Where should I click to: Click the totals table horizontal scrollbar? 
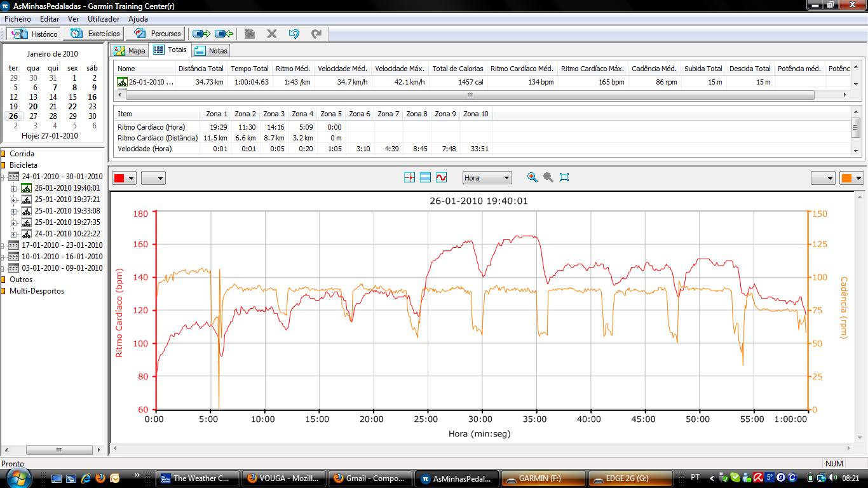pyautogui.click(x=470, y=95)
